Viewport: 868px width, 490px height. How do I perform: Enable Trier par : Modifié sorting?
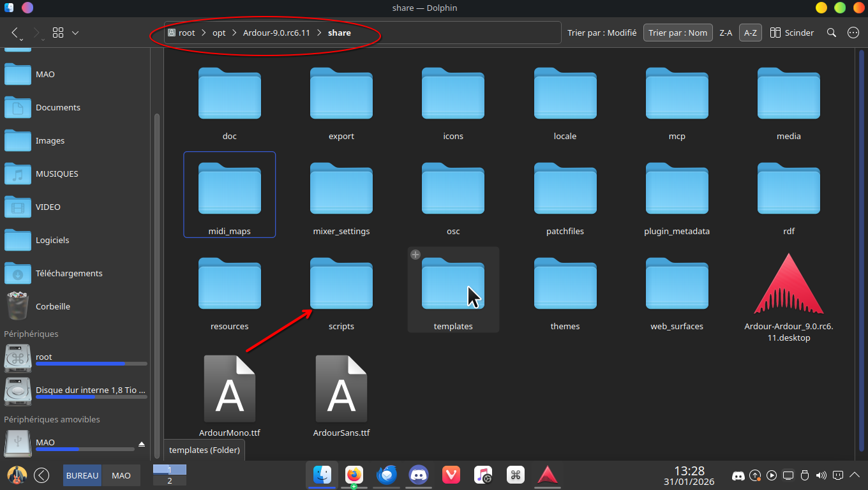point(602,33)
